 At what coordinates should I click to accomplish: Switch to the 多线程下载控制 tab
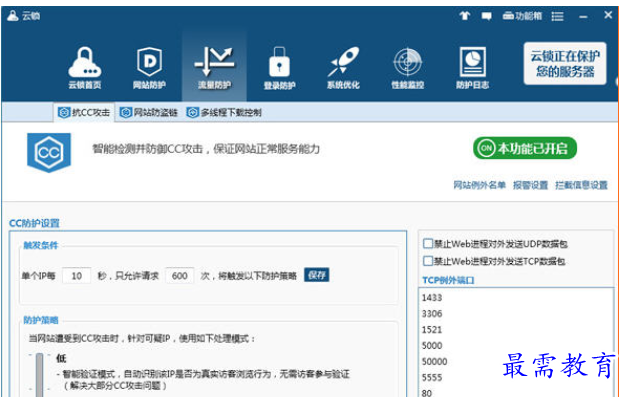point(224,113)
